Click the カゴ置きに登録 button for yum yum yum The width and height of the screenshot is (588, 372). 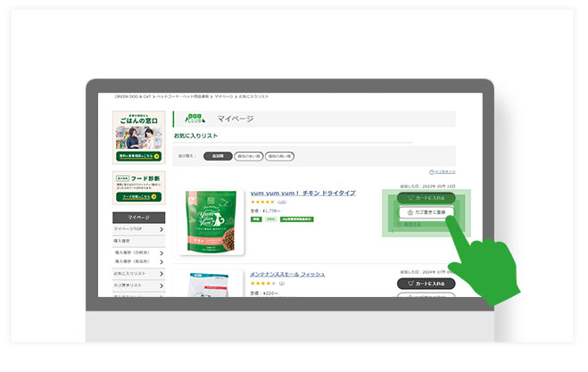tap(426, 212)
